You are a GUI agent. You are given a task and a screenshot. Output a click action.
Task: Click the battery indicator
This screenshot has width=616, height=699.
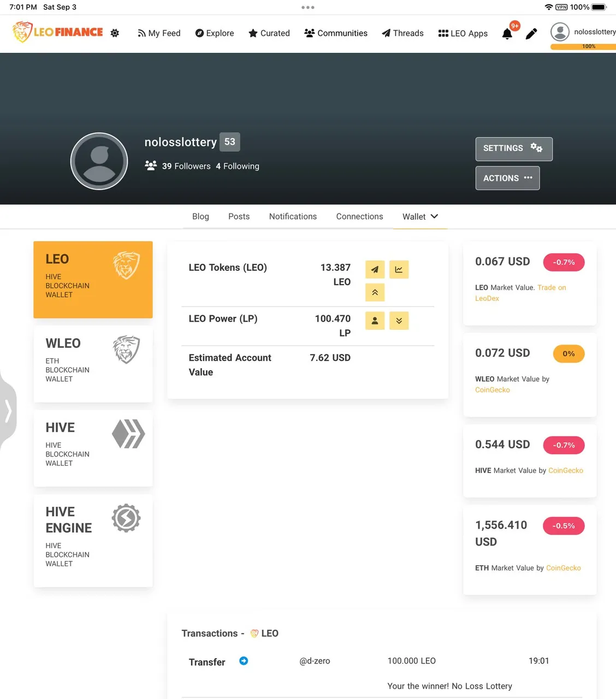(599, 7)
